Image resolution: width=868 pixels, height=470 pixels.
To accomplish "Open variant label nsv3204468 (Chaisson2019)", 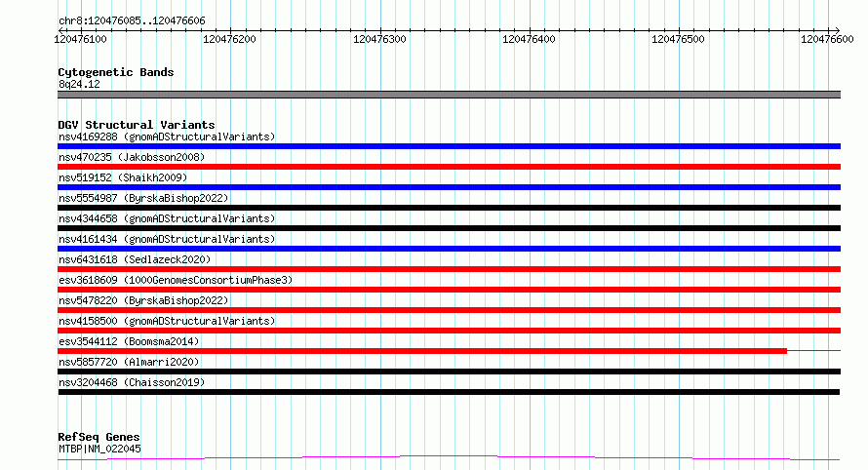I will coord(132,382).
